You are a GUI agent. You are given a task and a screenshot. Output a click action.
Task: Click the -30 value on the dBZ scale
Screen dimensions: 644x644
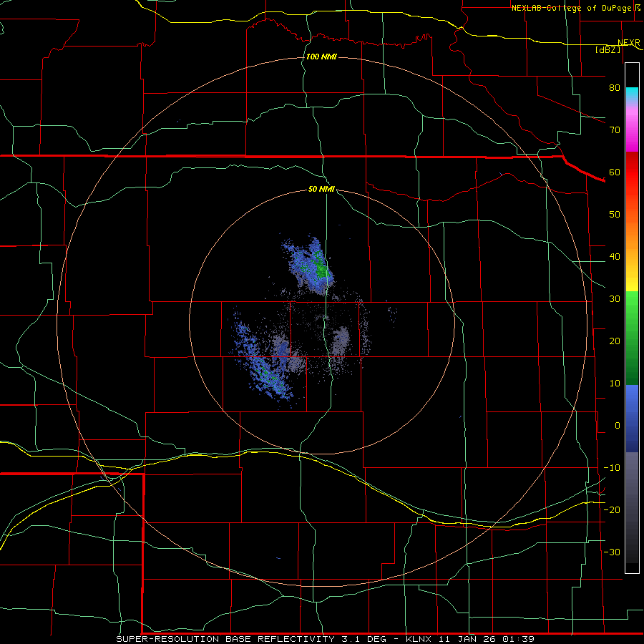(612, 552)
